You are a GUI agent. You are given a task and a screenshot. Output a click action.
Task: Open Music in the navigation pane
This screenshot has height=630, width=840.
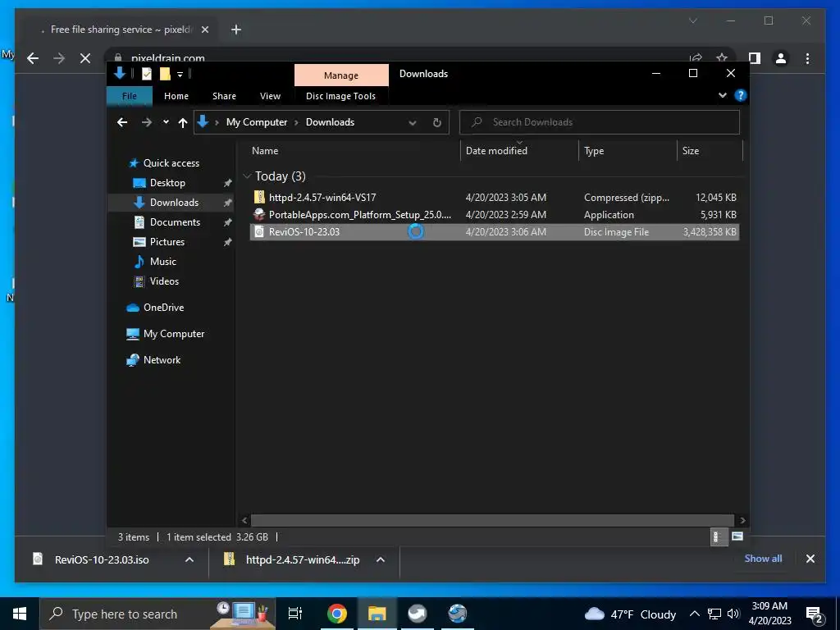pos(162,262)
